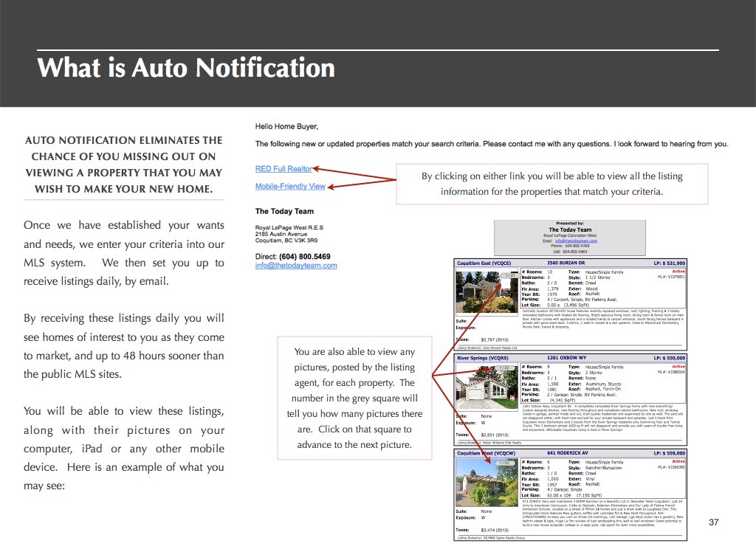Click the Coquitlam West (VCQCW) listing header
756x552 pixels.
pos(485,453)
